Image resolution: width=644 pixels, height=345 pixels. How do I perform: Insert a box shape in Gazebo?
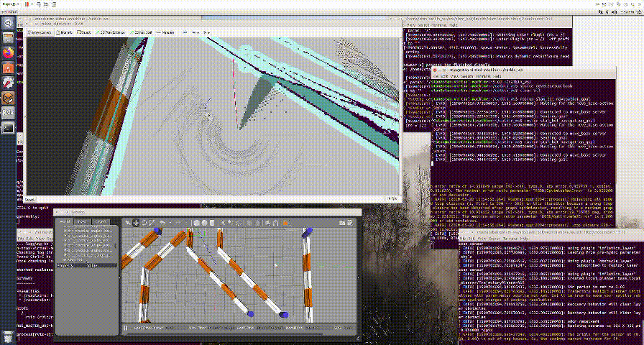(196, 223)
